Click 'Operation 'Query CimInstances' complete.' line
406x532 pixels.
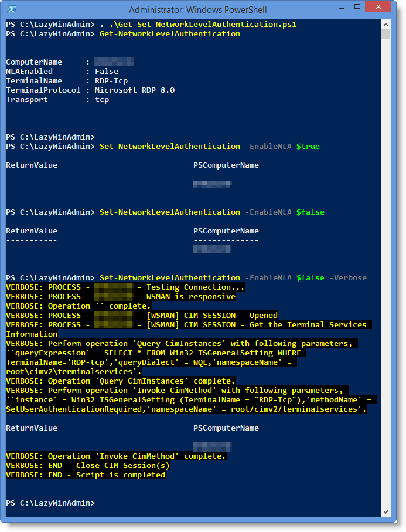[x=141, y=381]
